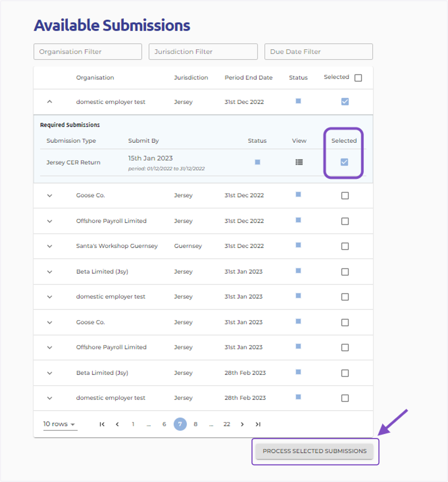Expand Offshore Payroll Limited 31st Jan 2023 row

pos(50,347)
